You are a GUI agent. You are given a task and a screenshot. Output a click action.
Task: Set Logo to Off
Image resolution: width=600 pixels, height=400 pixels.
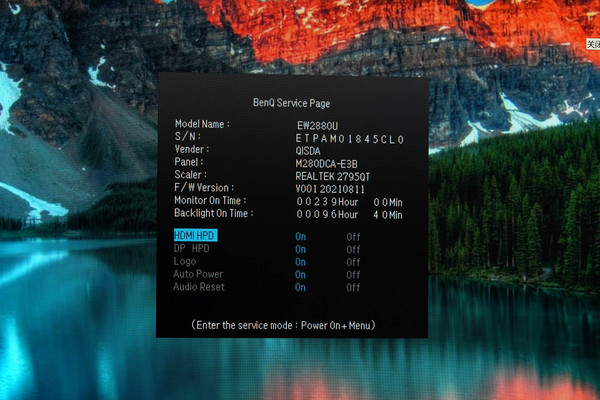point(353,262)
